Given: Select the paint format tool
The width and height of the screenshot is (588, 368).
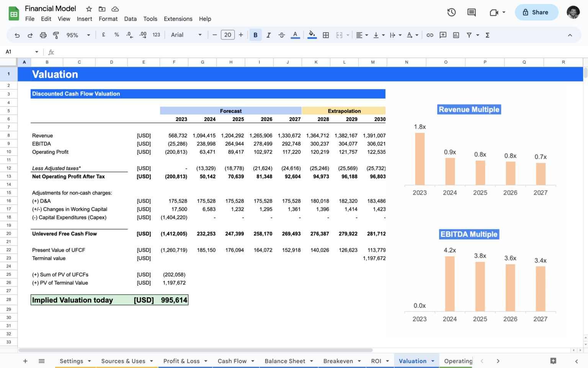Looking at the screenshot, I should point(56,35).
